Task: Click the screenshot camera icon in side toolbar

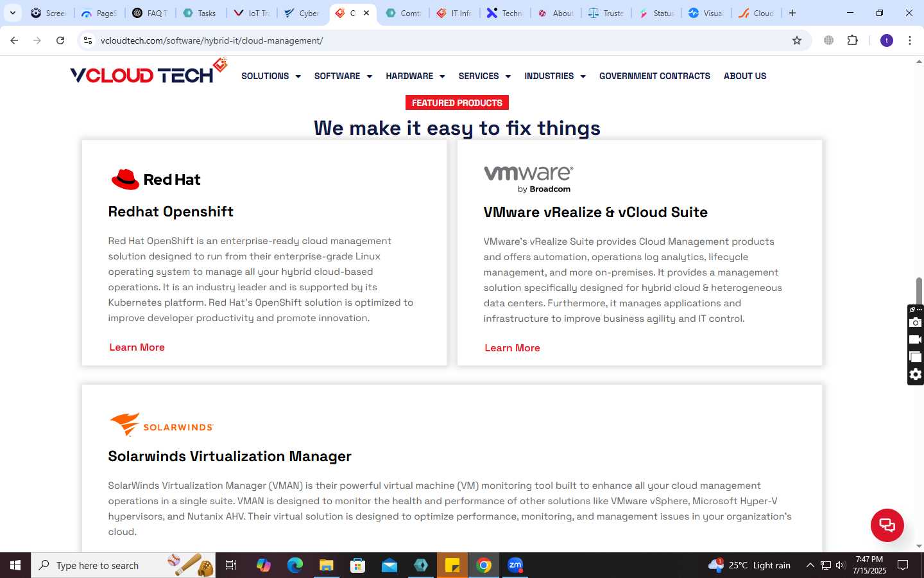Action: [916, 322]
